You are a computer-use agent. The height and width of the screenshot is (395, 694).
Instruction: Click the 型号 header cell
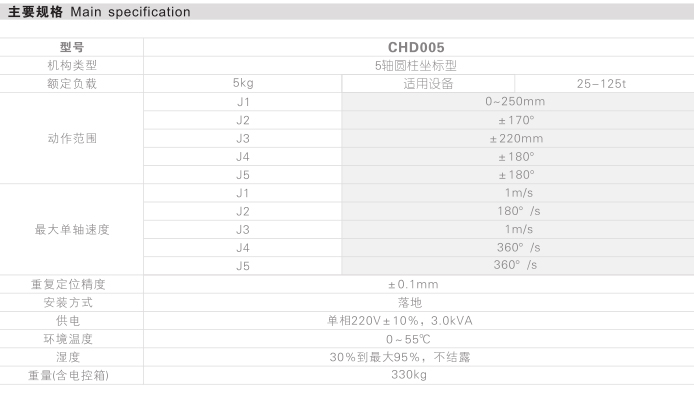pos(72,47)
